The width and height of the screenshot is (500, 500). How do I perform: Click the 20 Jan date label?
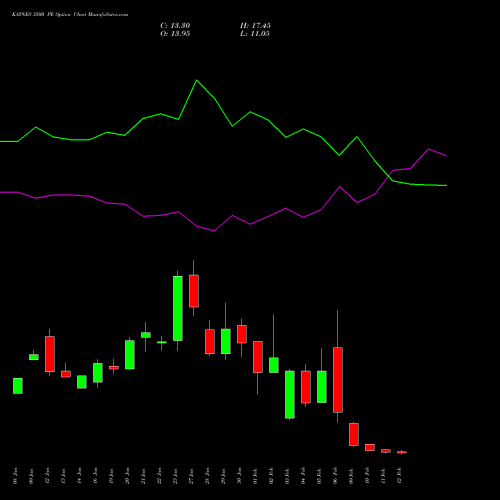(128, 476)
